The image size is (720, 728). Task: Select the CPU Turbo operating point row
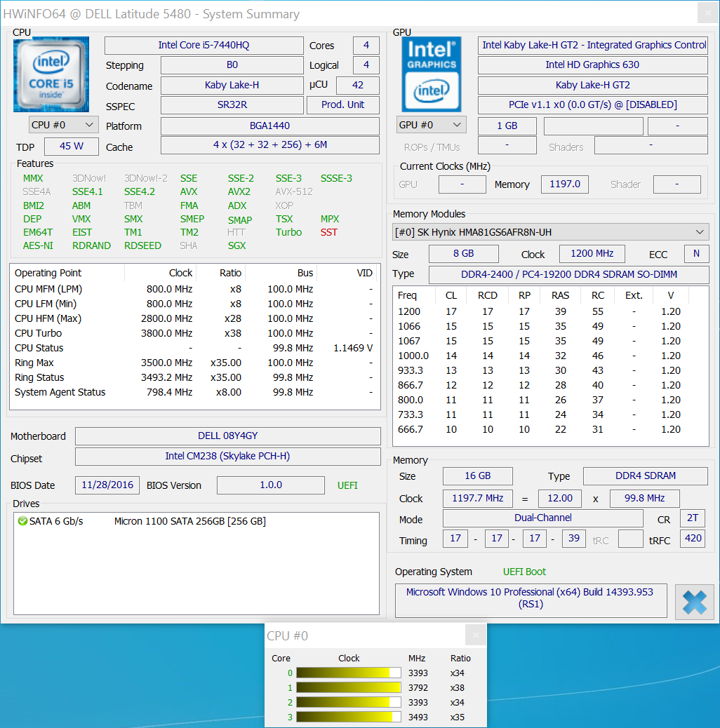[194, 333]
